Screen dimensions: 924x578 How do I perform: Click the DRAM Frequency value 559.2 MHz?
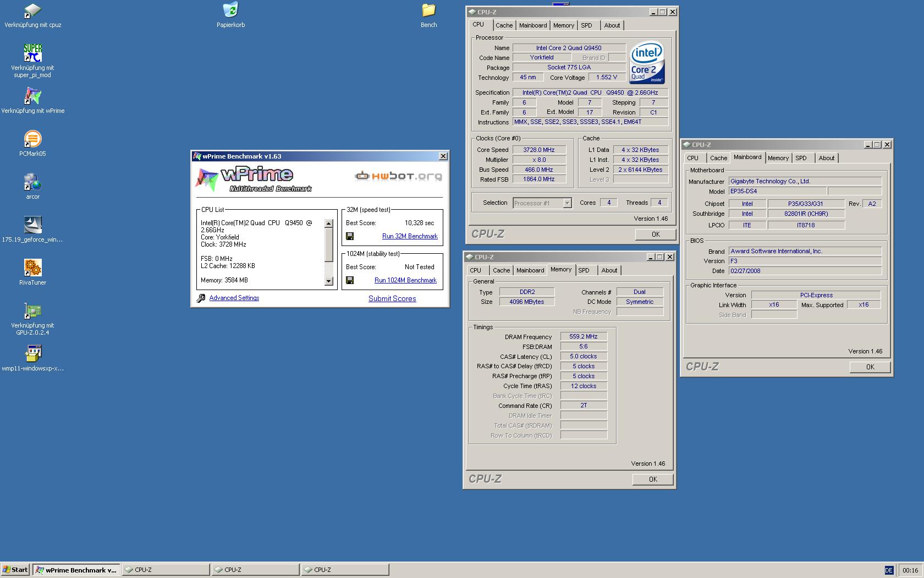[x=584, y=336]
